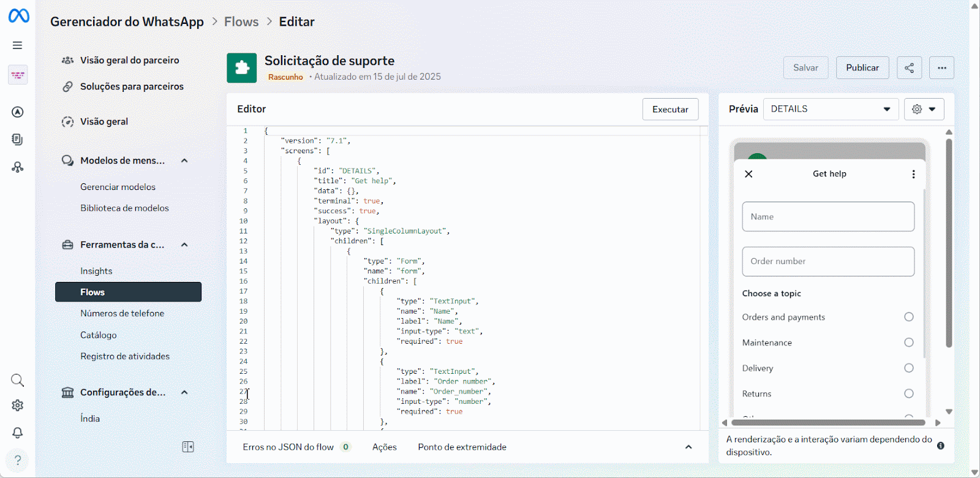This screenshot has height=478, width=980.
Task: Collapse the sidebar panel icon
Action: 188,447
